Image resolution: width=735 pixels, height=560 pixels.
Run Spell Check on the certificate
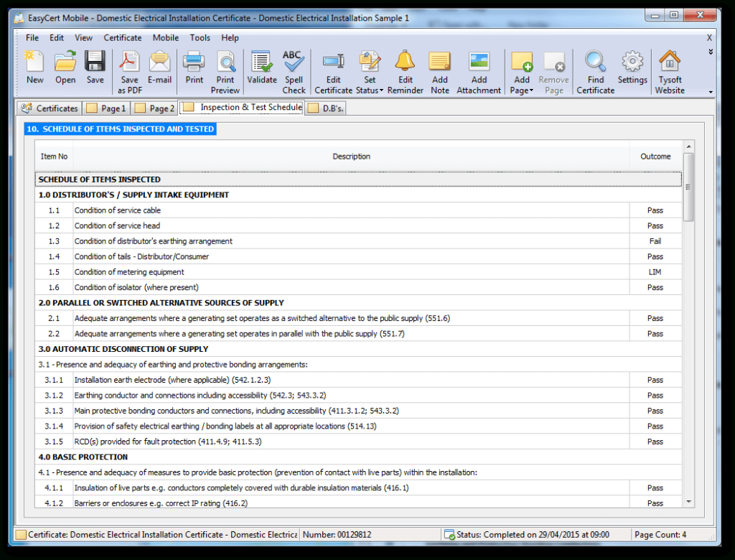pos(294,68)
